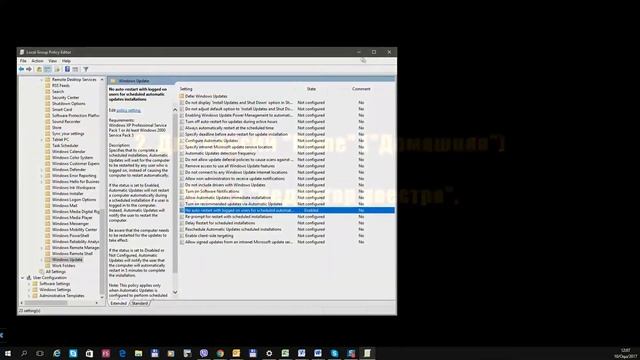This screenshot has height=360, width=640.
Task: Select Delay Restart for scheduled installations
Action: (220, 223)
